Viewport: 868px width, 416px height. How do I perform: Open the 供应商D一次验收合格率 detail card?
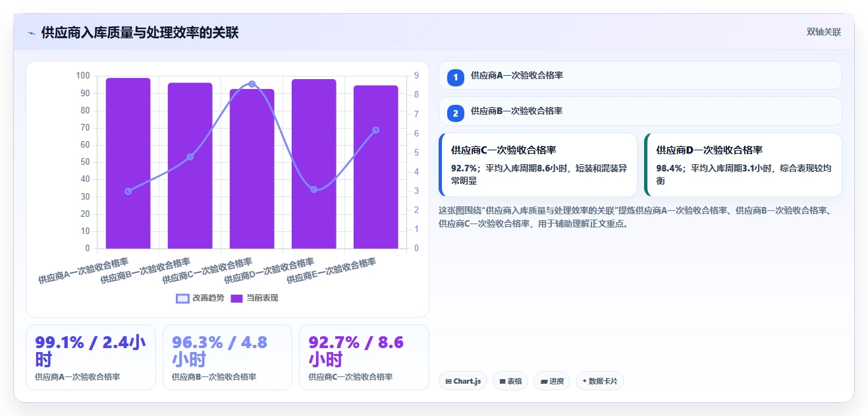743,165
